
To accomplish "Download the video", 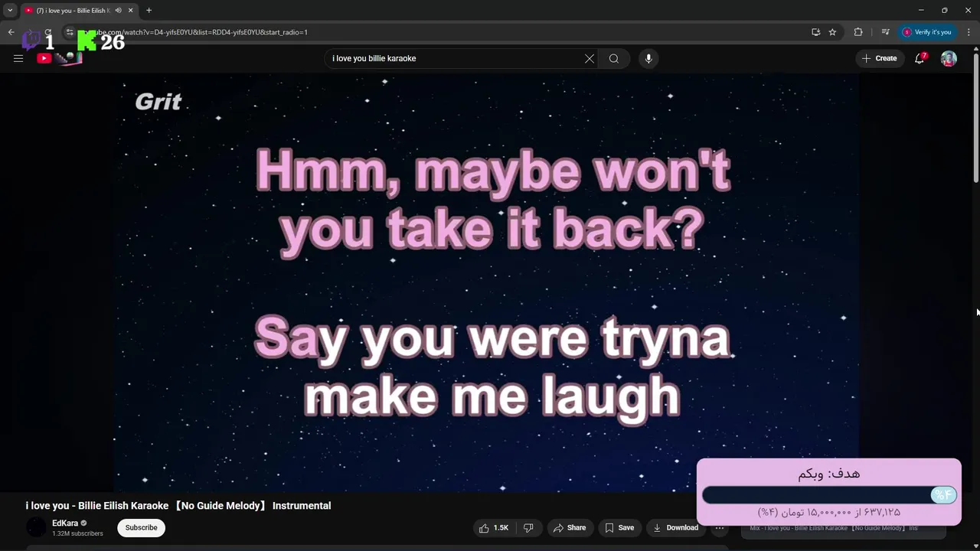I will (x=675, y=527).
